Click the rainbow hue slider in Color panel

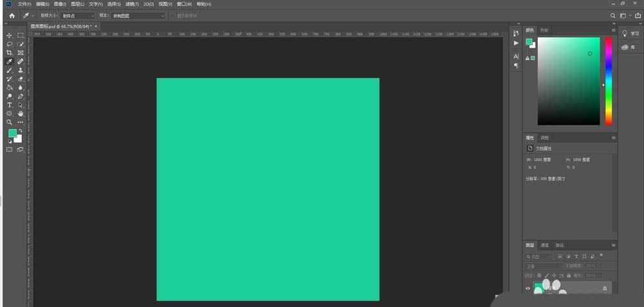(608, 80)
